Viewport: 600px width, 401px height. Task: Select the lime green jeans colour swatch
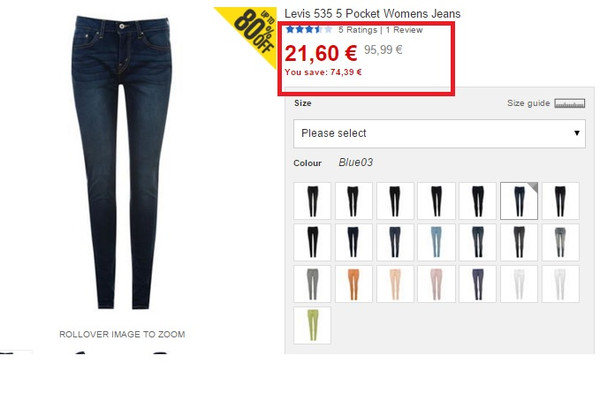coord(312,325)
